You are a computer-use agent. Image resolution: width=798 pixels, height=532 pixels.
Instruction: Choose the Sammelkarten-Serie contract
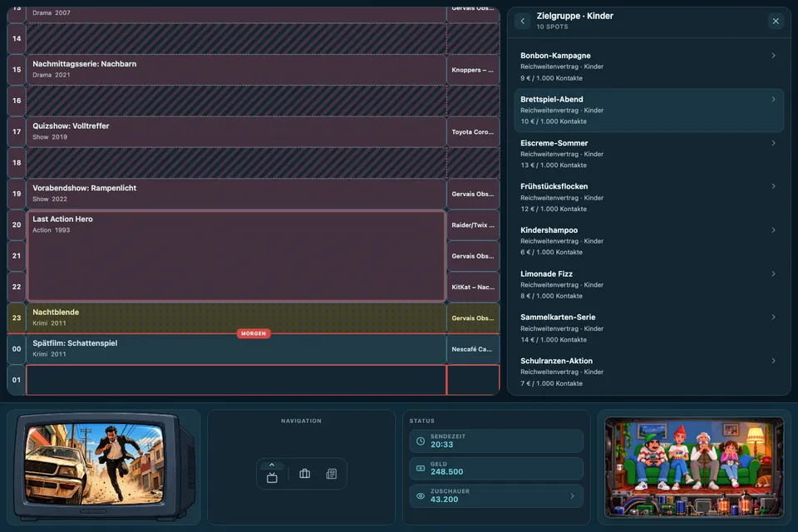(649, 328)
